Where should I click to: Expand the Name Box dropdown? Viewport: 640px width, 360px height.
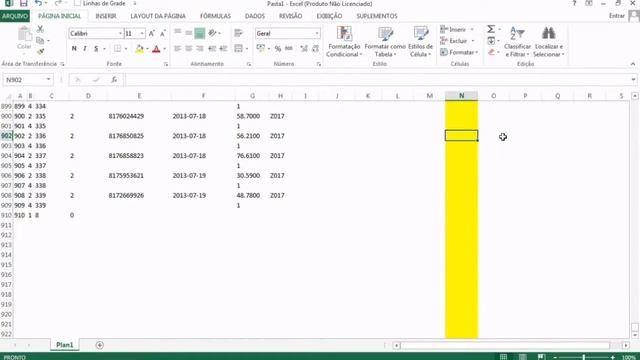click(48, 80)
